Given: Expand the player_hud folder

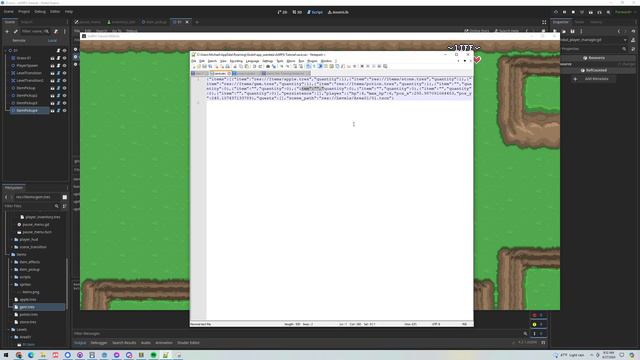Looking at the screenshot, I should pos(12,240).
